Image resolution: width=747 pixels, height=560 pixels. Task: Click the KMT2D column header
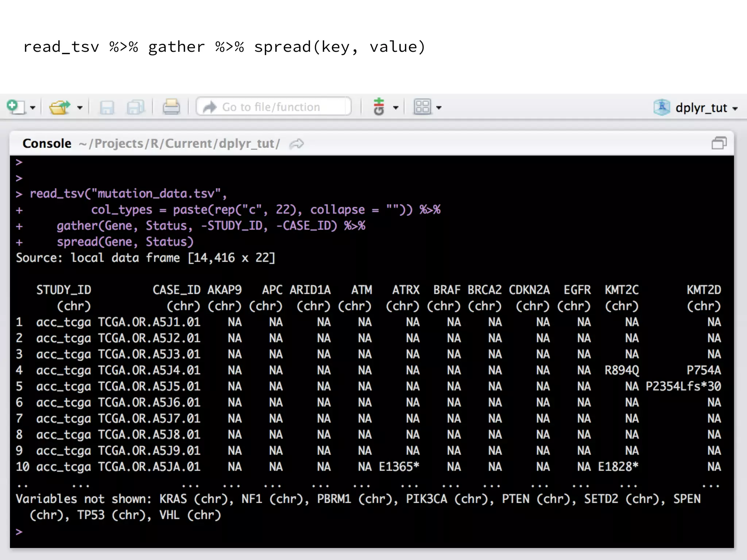tap(704, 290)
